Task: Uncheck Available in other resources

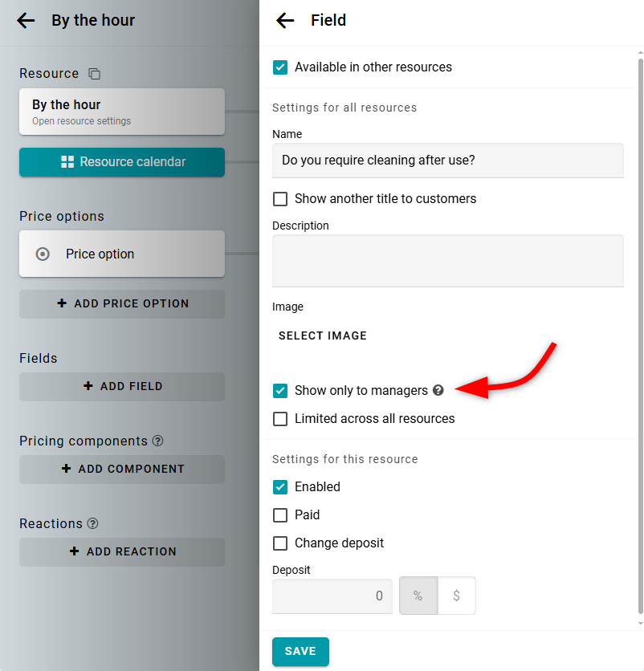Action: [x=280, y=67]
